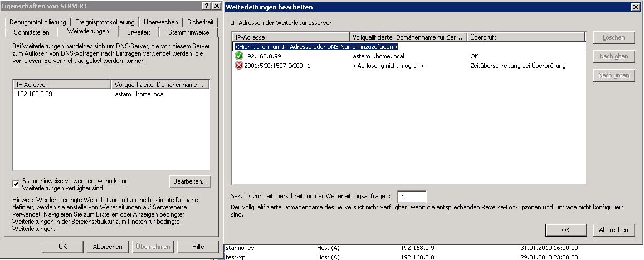Click the Bearbeiten... button
644x260 pixels.
[189, 181]
